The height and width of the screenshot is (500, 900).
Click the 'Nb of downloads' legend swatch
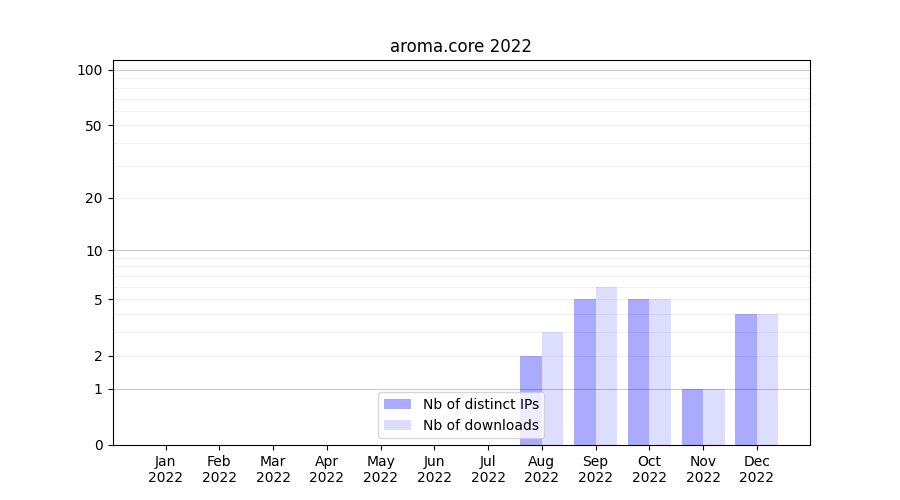[397, 425]
